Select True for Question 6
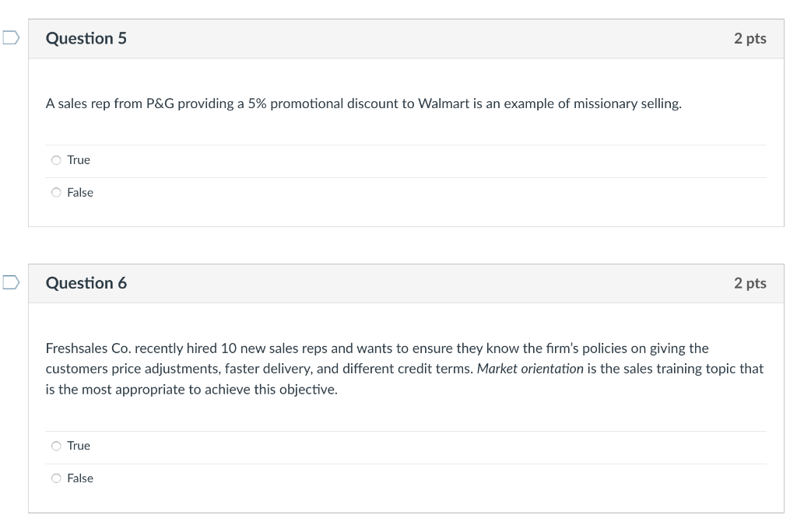 (56, 446)
